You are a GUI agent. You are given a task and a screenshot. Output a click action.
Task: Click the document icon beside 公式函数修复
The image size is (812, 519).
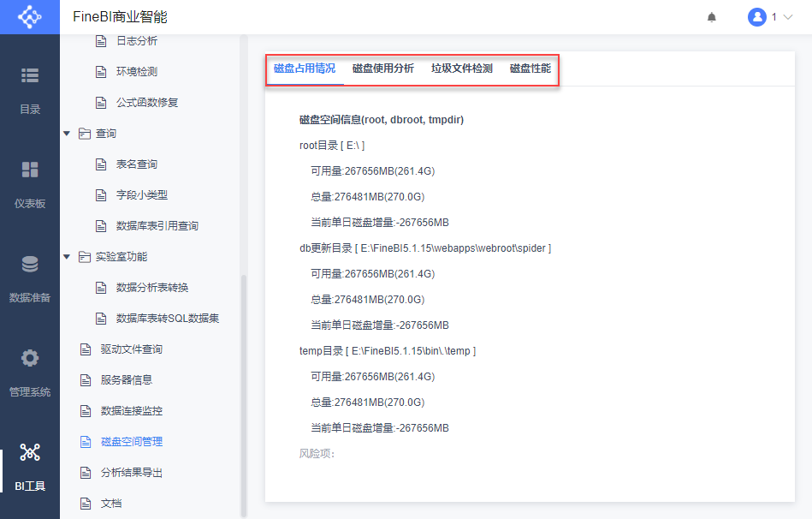[101, 103]
